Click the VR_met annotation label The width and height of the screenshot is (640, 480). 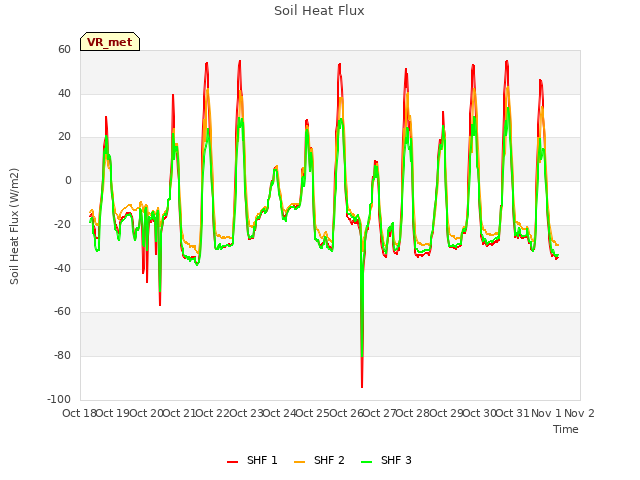(110, 42)
